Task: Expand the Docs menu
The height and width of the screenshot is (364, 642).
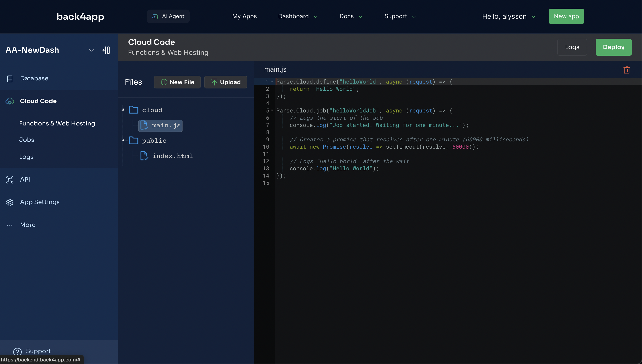Action: point(350,16)
